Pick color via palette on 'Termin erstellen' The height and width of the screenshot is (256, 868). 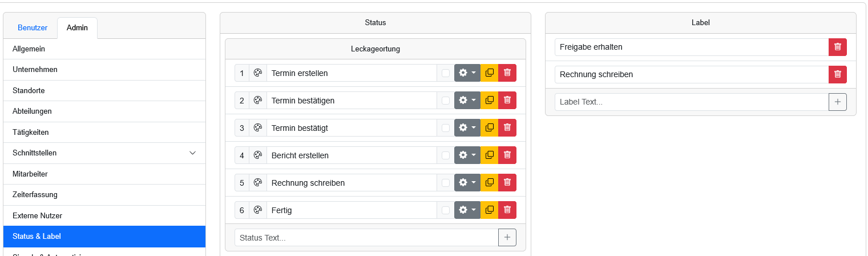point(258,73)
